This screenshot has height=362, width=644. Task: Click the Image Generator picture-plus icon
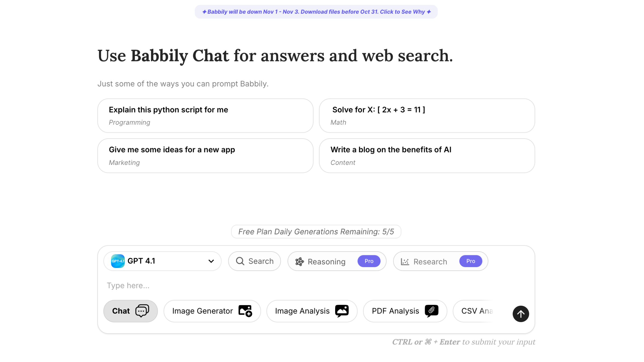[245, 311]
